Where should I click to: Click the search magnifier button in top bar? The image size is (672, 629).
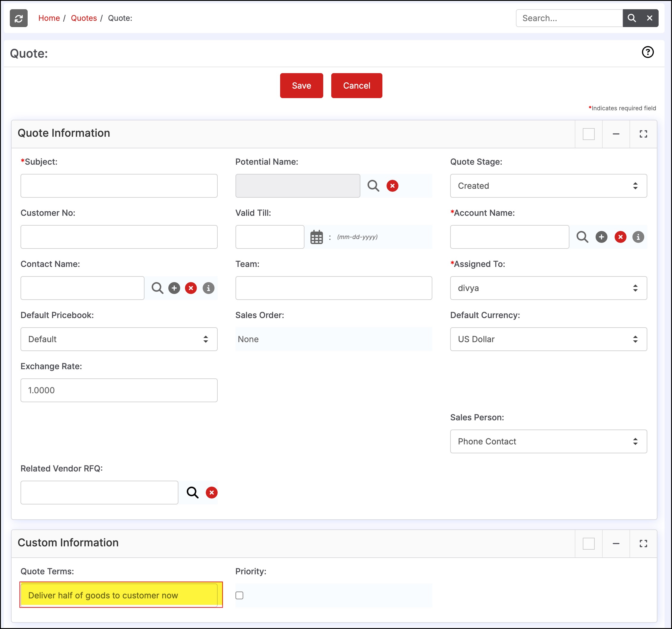click(x=632, y=18)
